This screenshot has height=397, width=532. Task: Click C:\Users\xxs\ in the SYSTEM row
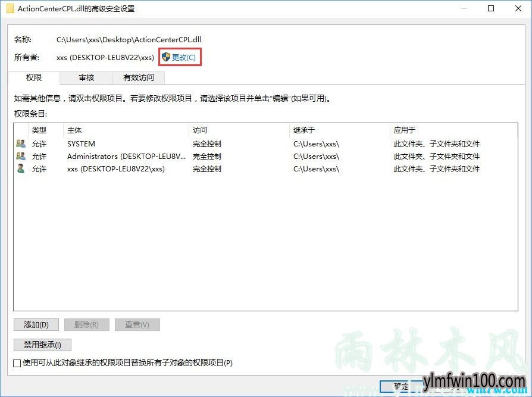[316, 144]
